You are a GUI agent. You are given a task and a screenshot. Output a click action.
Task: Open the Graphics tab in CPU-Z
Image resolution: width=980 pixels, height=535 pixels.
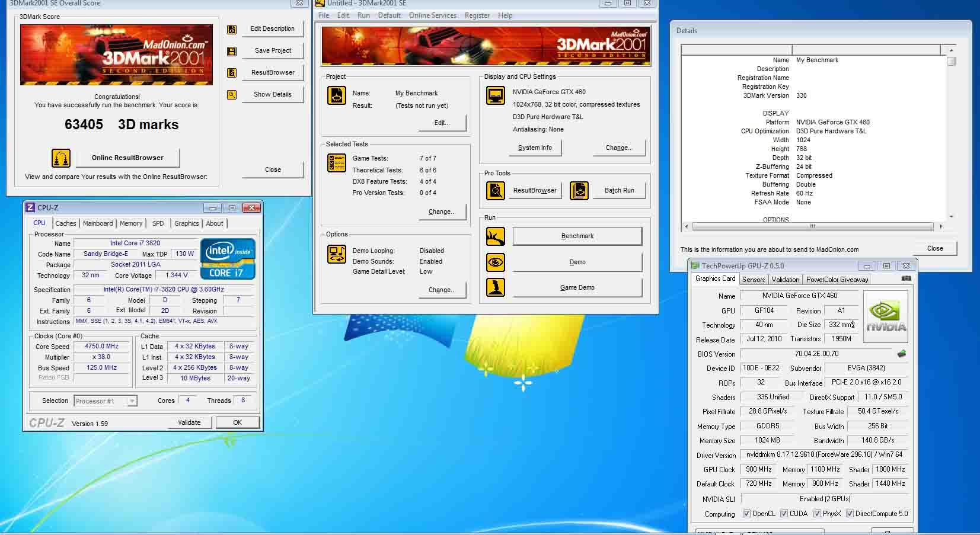[186, 223]
